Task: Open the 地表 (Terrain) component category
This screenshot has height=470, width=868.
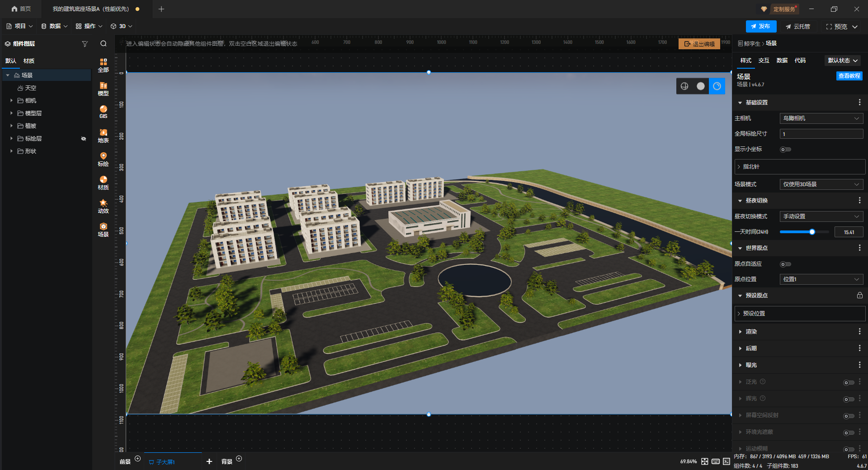Action: (103, 136)
